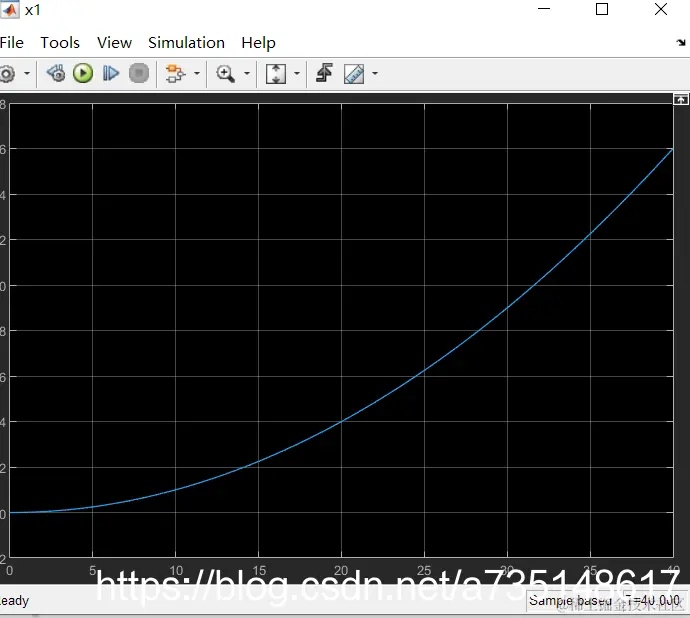Expand the configuration properties dropdown arrow

pos(27,73)
